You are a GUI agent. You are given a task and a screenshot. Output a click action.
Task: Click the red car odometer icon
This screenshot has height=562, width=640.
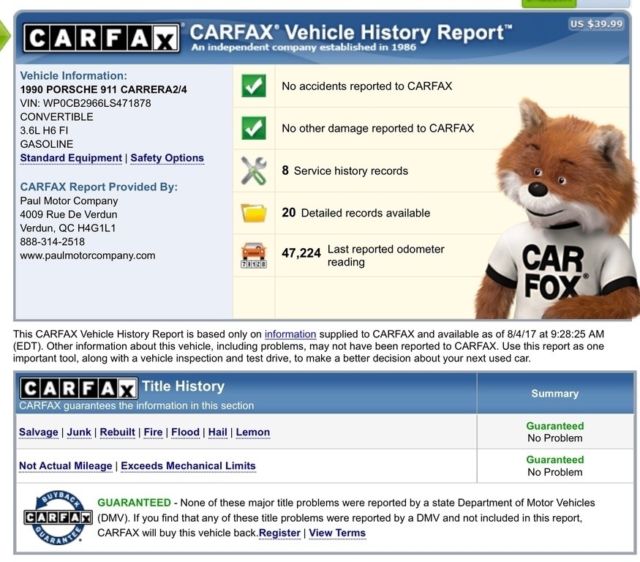[253, 255]
